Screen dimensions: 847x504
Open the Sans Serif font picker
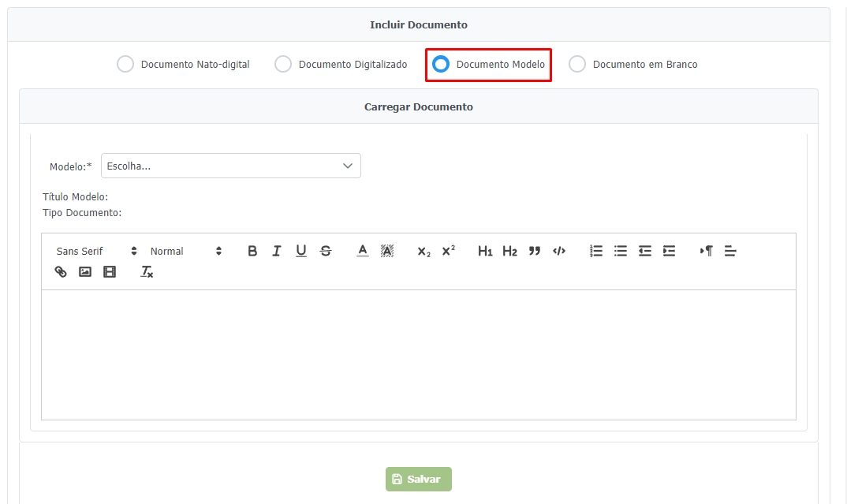pos(96,251)
